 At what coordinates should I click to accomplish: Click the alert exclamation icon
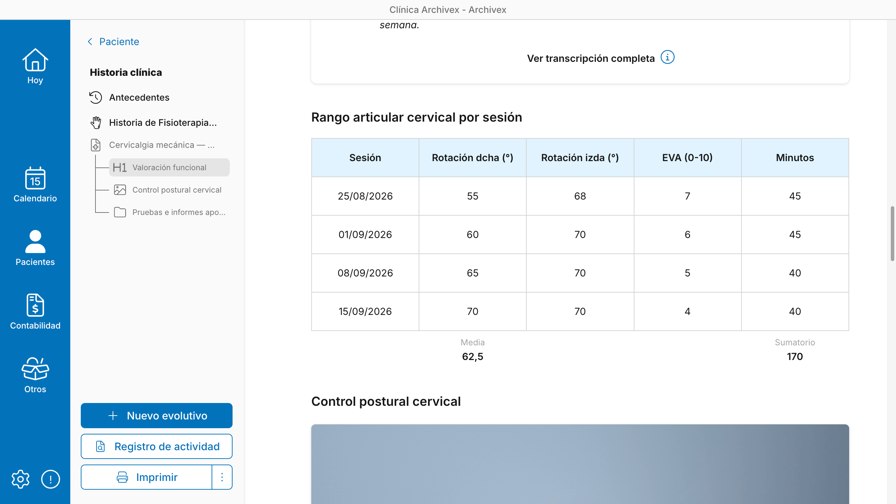click(x=50, y=479)
